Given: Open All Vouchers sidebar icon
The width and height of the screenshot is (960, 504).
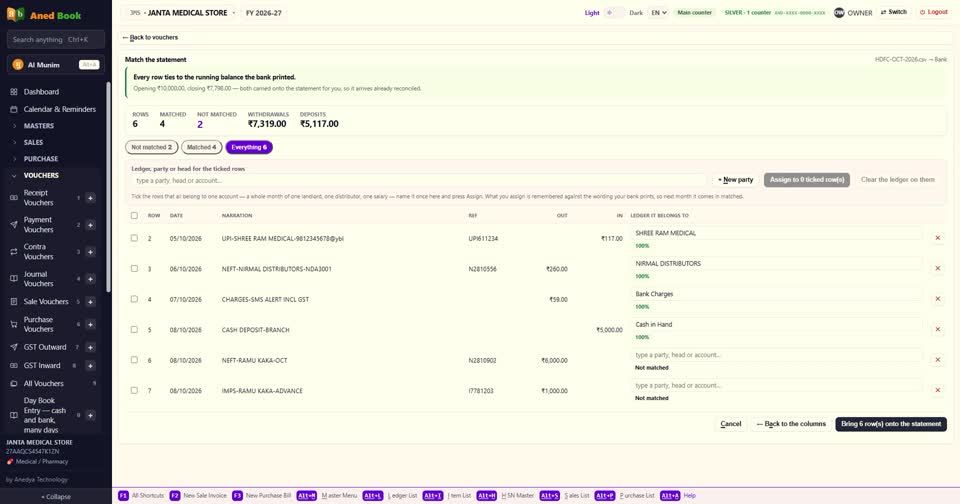Looking at the screenshot, I should 13,383.
